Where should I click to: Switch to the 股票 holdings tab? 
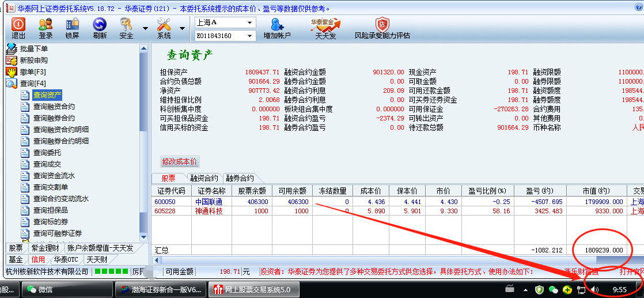pos(168,178)
